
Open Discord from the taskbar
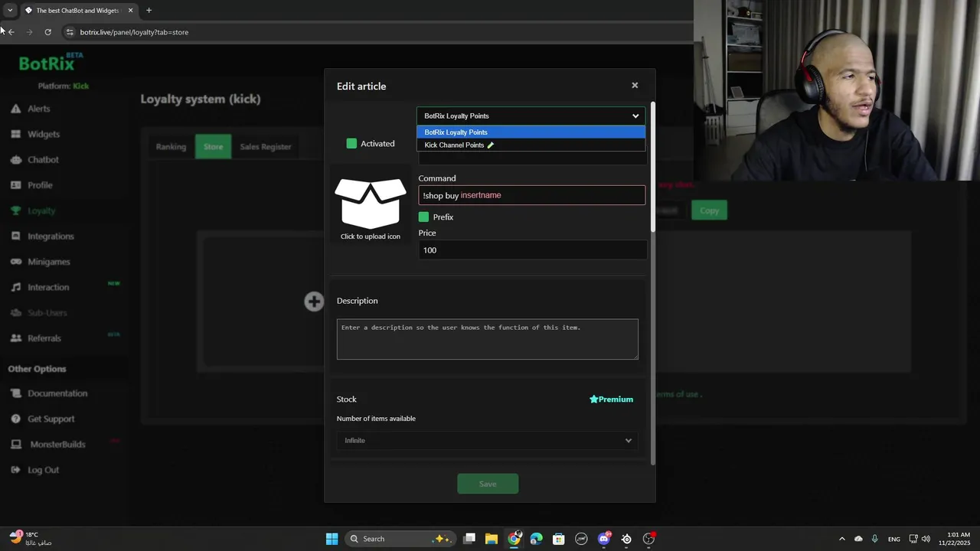point(604,539)
